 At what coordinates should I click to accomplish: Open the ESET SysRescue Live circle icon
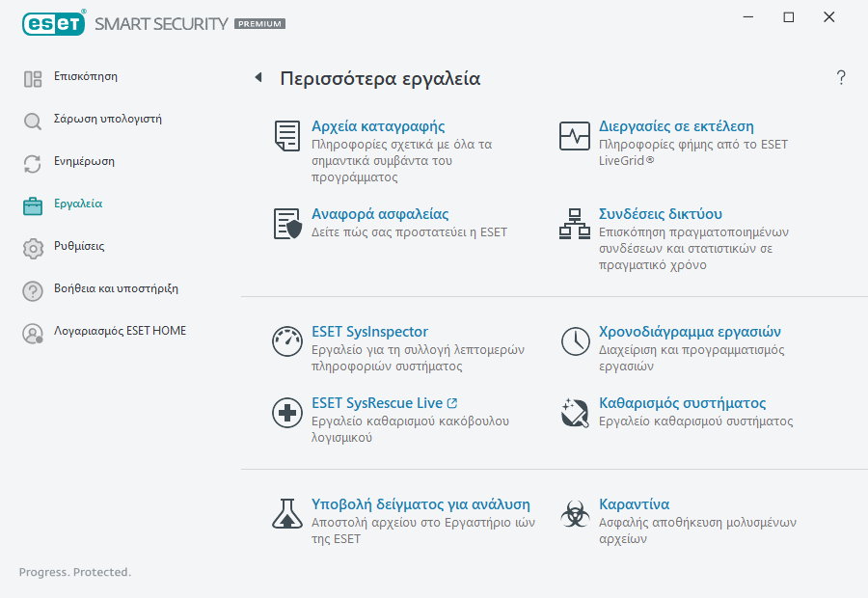(x=286, y=413)
